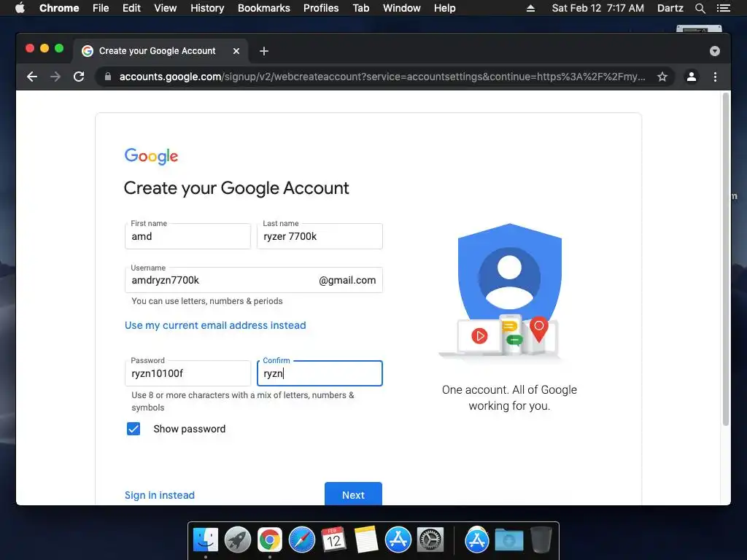
Task: Click the Sign in instead link
Action: [160, 495]
